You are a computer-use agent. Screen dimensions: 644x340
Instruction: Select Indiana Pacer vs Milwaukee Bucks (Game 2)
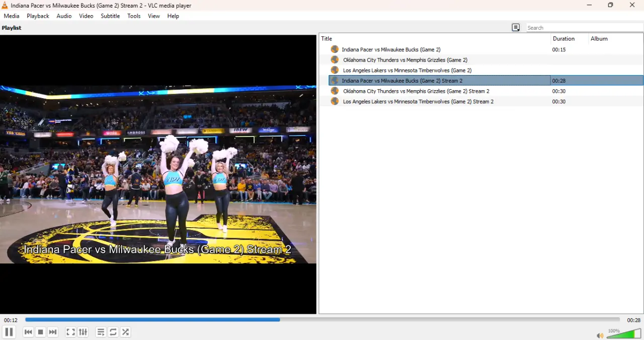pyautogui.click(x=391, y=49)
